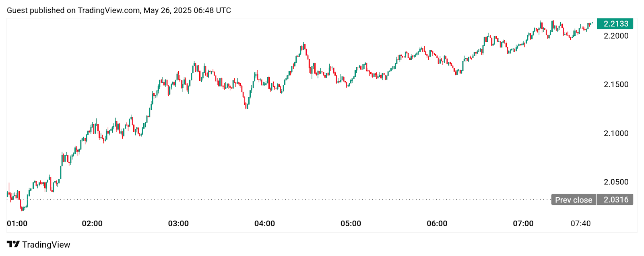
Task: Click the 02:00 time axis label
Action: pos(92,223)
